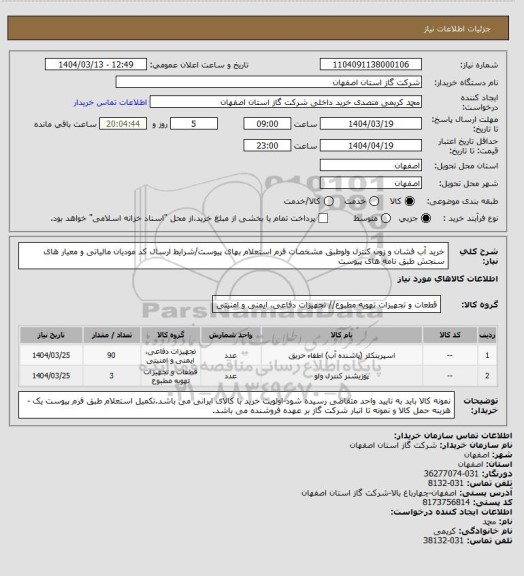The image size is (524, 576).
Task: Click the کد کالا column header
Action: [x=450, y=335]
